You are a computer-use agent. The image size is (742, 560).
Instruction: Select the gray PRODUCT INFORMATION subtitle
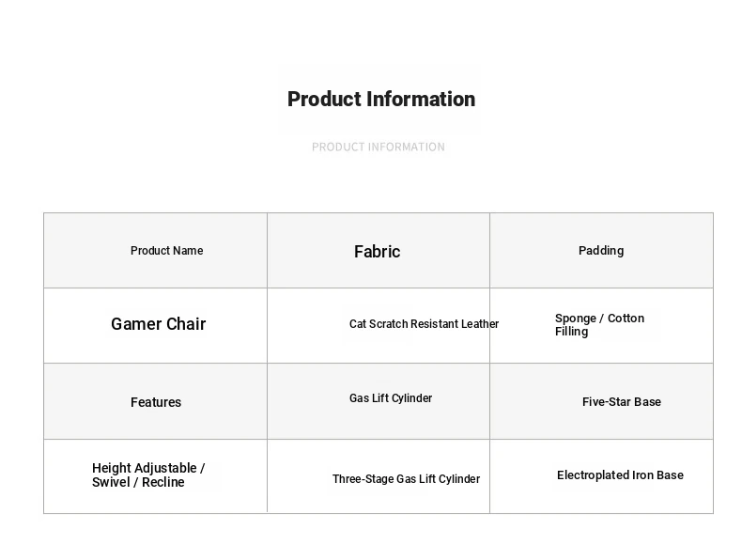(379, 148)
